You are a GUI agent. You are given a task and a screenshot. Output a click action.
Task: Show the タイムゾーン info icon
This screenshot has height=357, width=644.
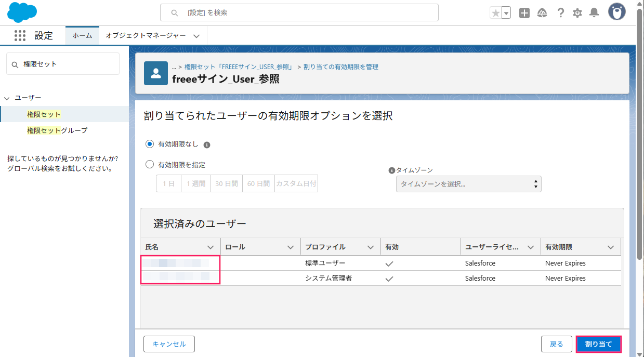[392, 170]
